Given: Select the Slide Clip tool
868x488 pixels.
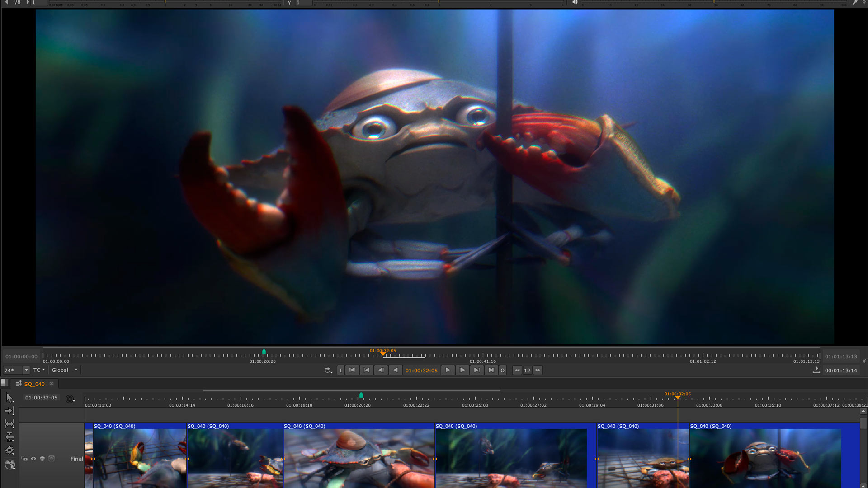Looking at the screenshot, I should (9, 437).
